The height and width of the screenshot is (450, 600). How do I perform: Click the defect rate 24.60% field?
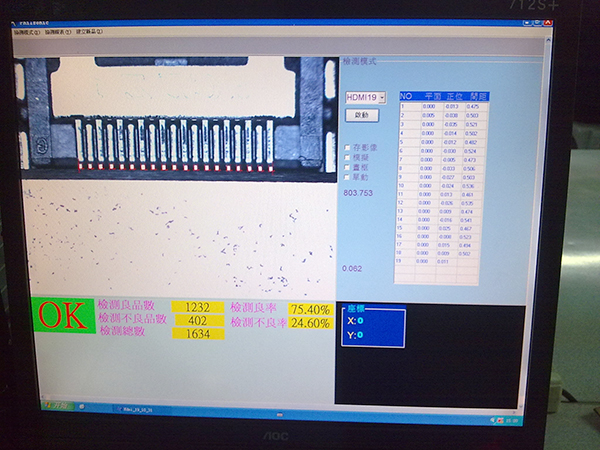tap(310, 322)
